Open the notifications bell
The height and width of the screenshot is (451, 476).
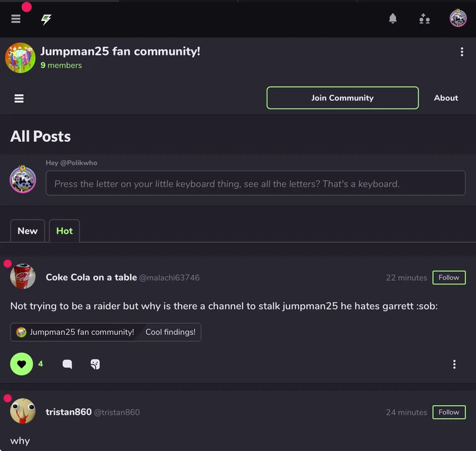pos(393,19)
